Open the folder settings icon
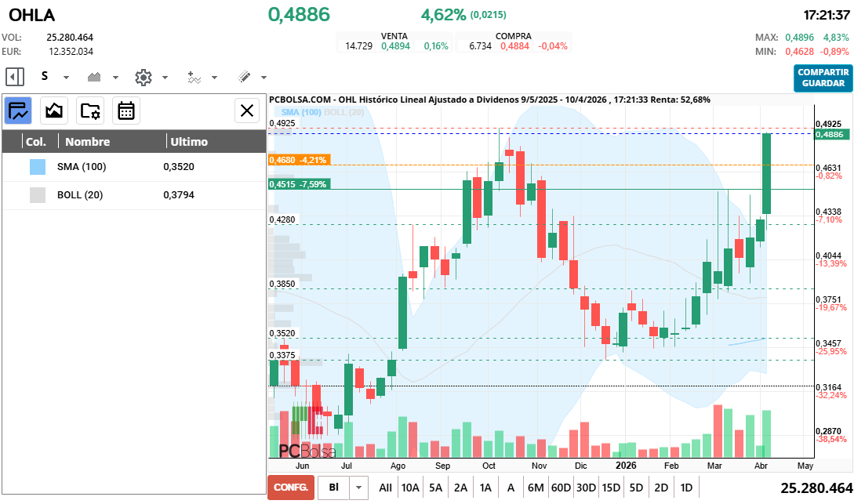 pos(90,111)
